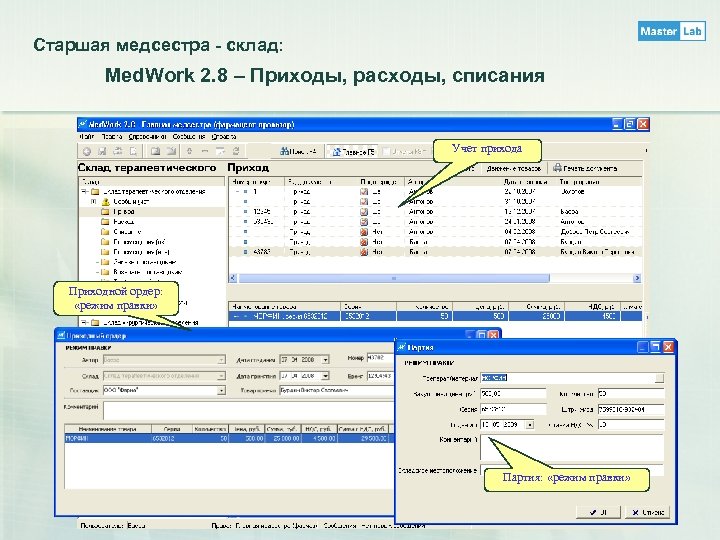
Task: Click the Серия column header in Приходный ордер
Action: pos(172,429)
